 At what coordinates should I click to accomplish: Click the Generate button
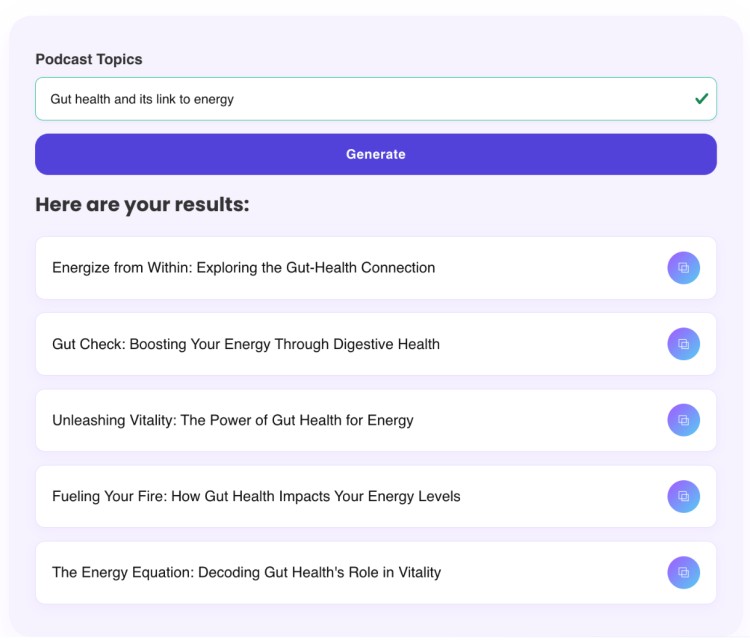tap(375, 154)
